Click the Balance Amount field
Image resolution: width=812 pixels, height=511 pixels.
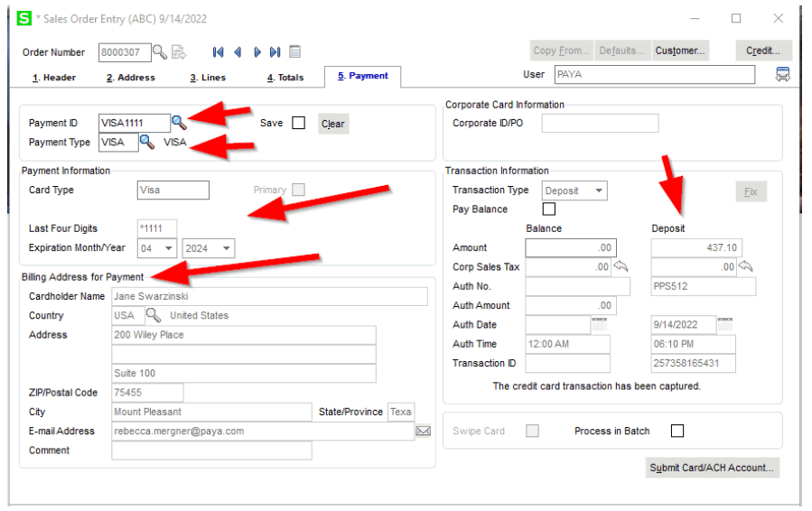click(571, 247)
